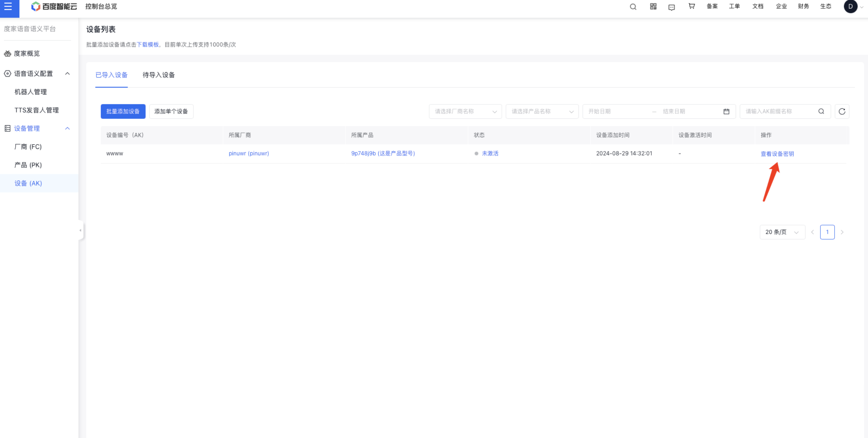
Task: Switch to 待导入设备 tab
Action: [x=159, y=75]
